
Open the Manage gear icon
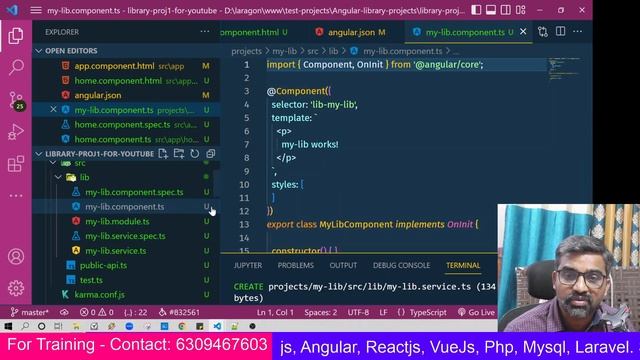[16, 288]
